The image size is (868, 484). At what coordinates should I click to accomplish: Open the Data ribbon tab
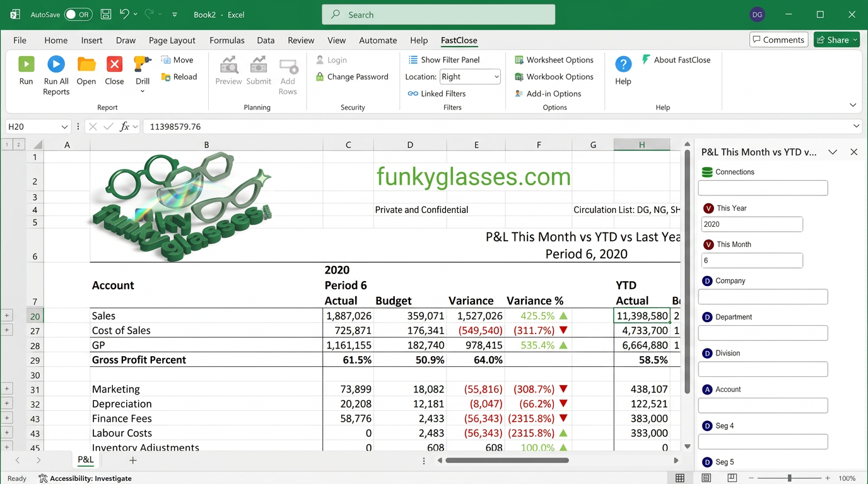(266, 40)
